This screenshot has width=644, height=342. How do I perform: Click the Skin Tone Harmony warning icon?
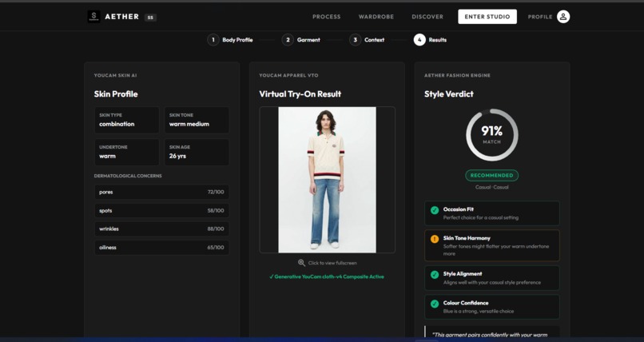coord(435,239)
